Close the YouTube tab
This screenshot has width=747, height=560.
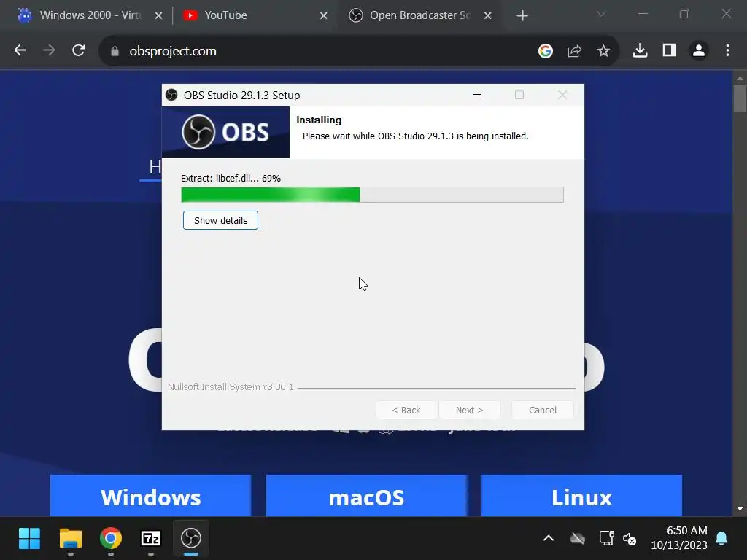323,16
